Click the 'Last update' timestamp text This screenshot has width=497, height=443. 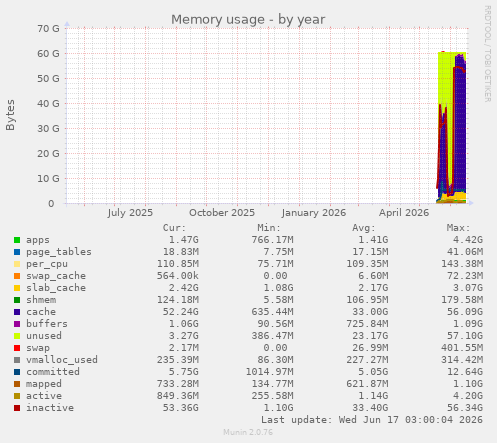coord(372,420)
